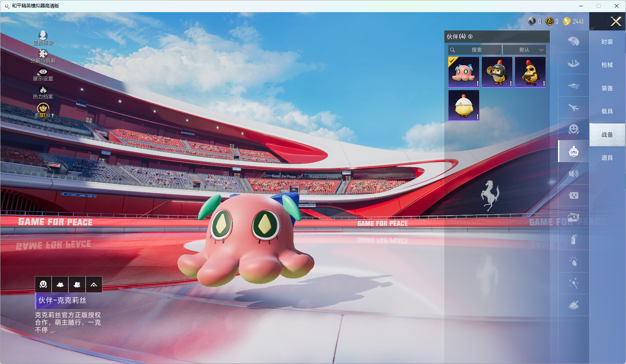Switch to the 枪械 tab
Screen dimensions: 626x364
coord(607,65)
